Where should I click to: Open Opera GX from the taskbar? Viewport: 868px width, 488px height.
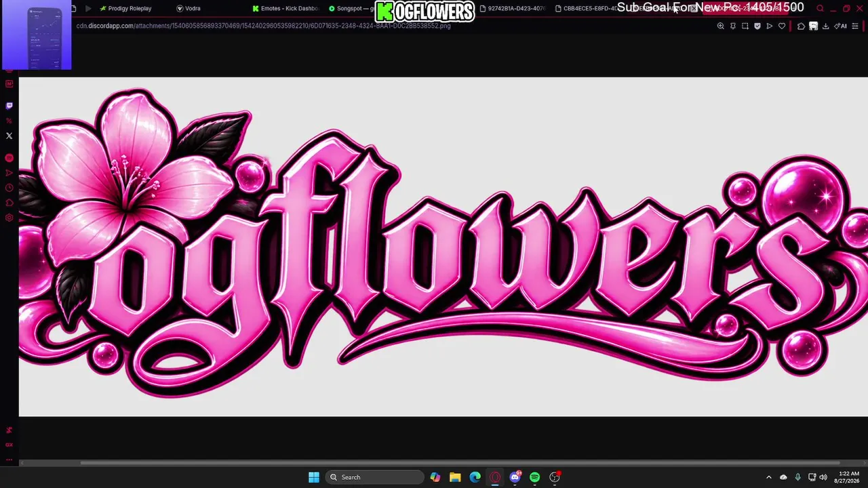(x=495, y=477)
